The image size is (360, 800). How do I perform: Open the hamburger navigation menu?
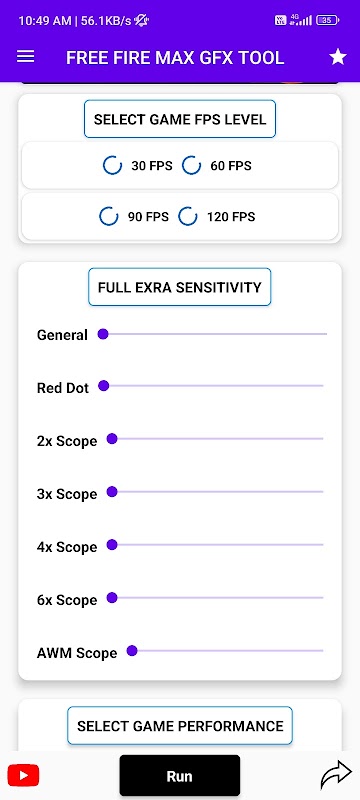[x=25, y=57]
